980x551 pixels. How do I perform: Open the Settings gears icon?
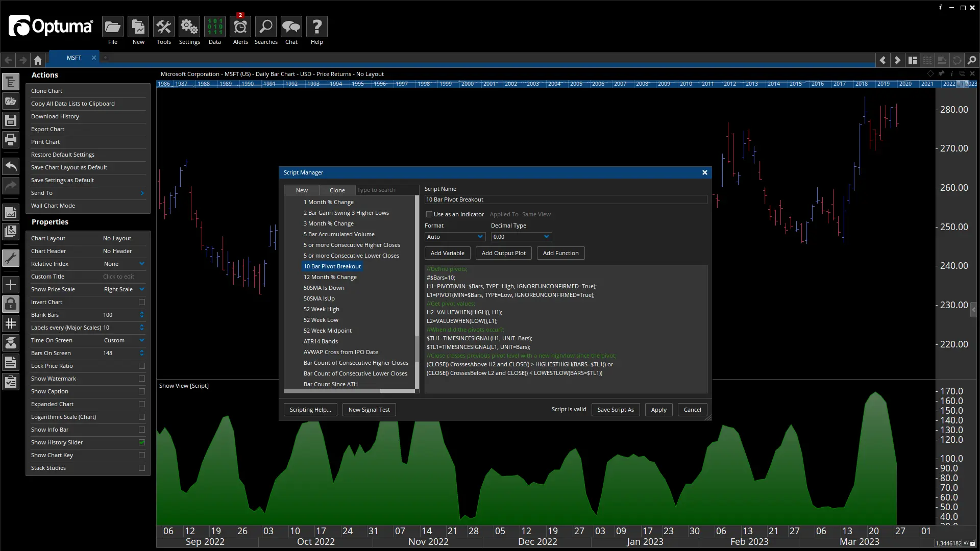(x=189, y=27)
